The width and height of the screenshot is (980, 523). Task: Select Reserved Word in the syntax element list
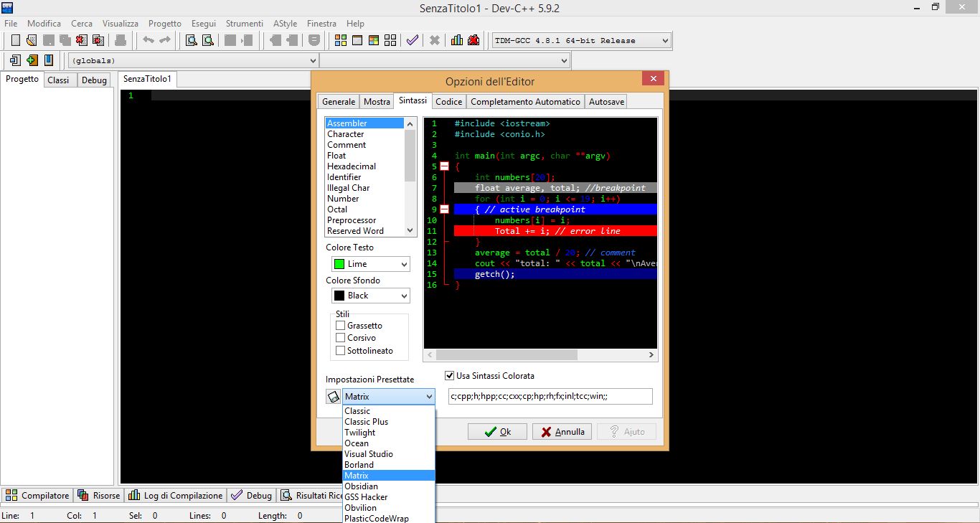point(364,231)
